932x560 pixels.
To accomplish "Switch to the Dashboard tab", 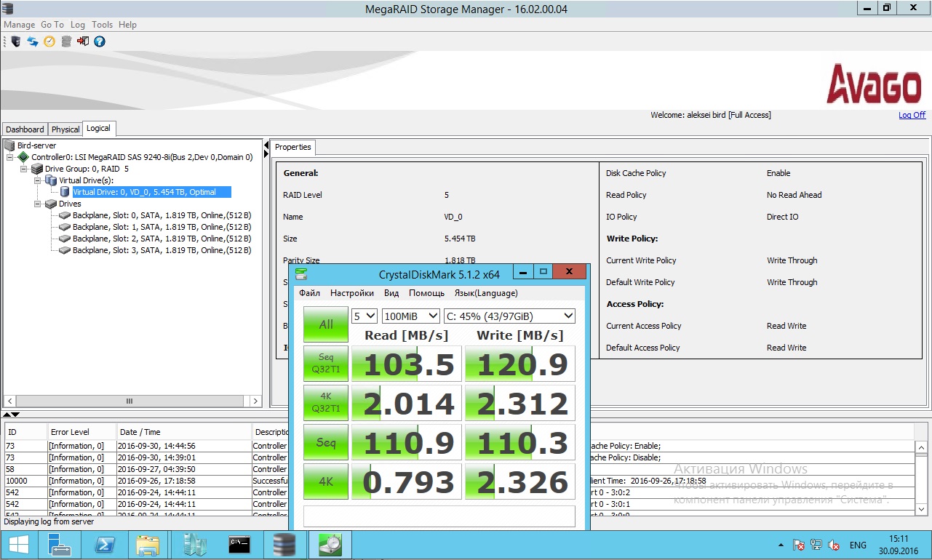I will coord(25,129).
